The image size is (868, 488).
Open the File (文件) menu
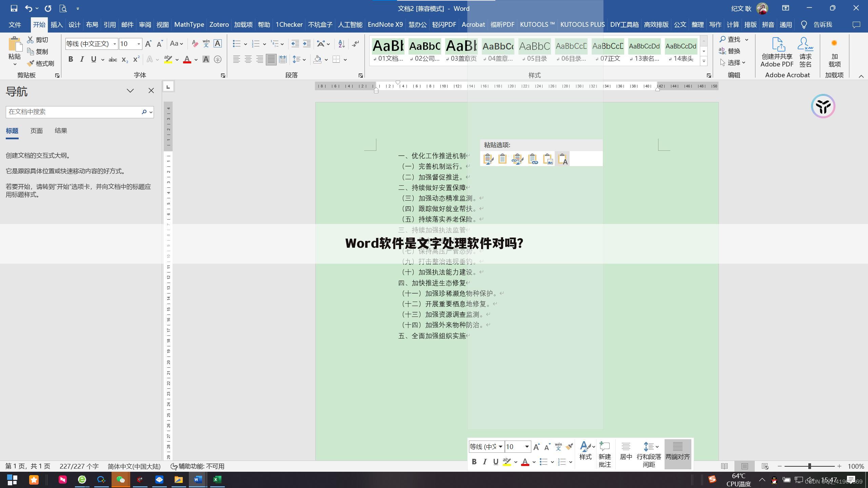15,25
